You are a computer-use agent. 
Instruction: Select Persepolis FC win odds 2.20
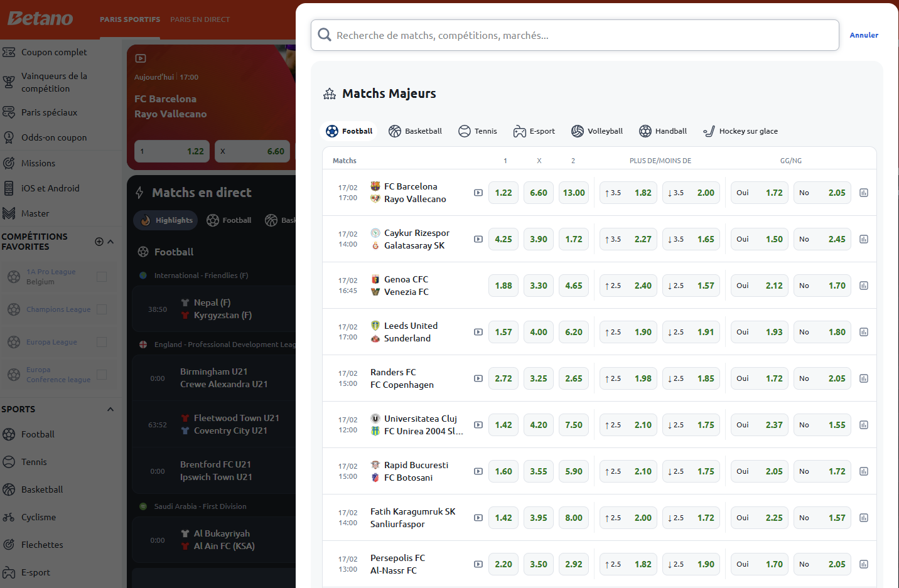click(503, 564)
